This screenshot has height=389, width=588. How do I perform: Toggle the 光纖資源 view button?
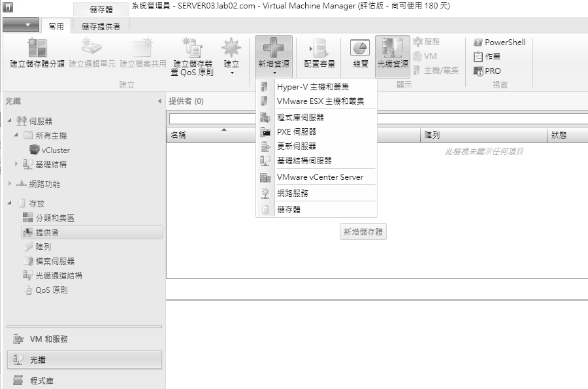coord(392,56)
